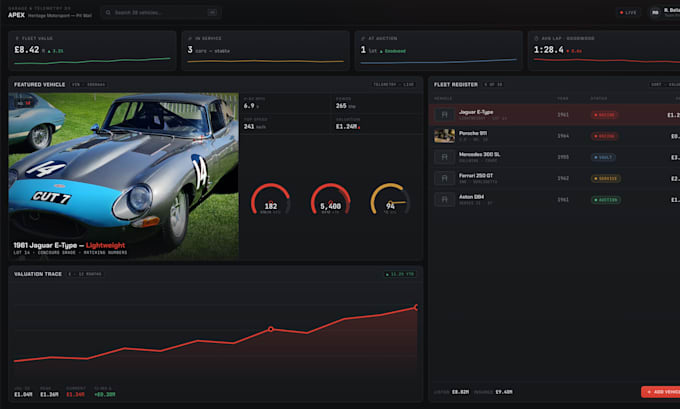Click the In Service wrench icon
The width and height of the screenshot is (680, 409).
[190, 38]
